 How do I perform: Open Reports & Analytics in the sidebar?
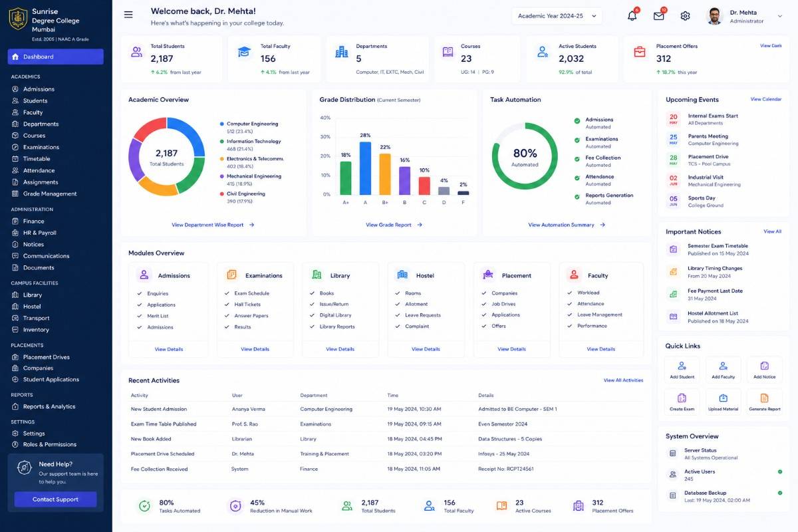(49, 406)
